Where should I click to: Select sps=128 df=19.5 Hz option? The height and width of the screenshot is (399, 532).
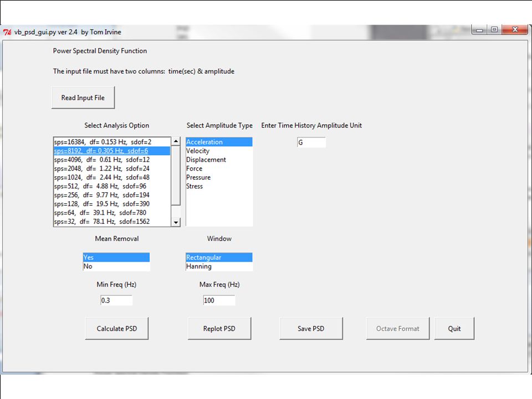click(x=112, y=203)
